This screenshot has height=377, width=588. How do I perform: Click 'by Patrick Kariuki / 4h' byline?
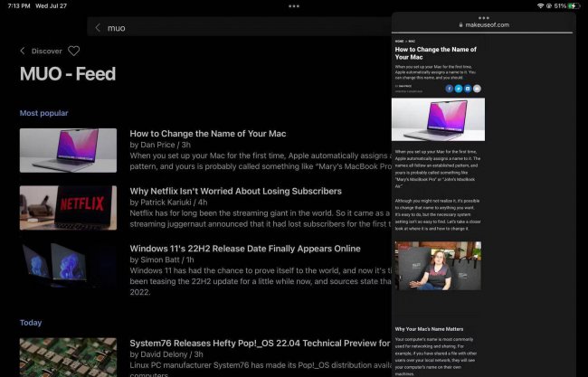pos(168,203)
